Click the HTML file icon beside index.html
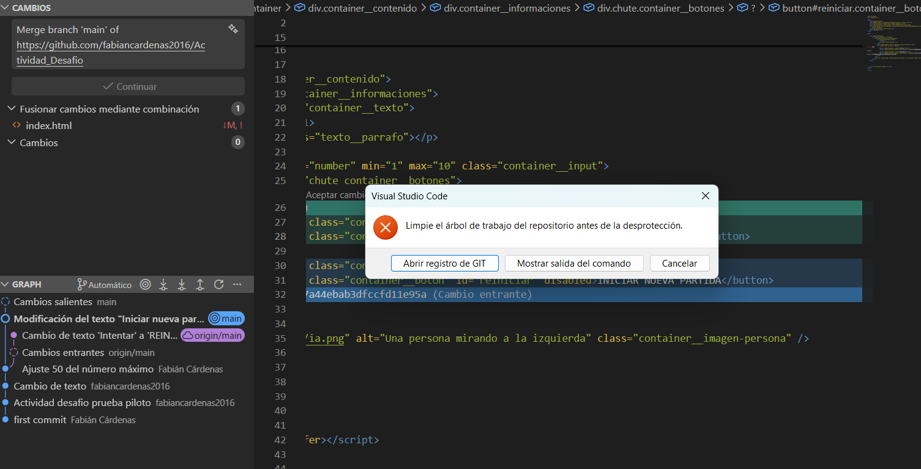 click(x=16, y=125)
